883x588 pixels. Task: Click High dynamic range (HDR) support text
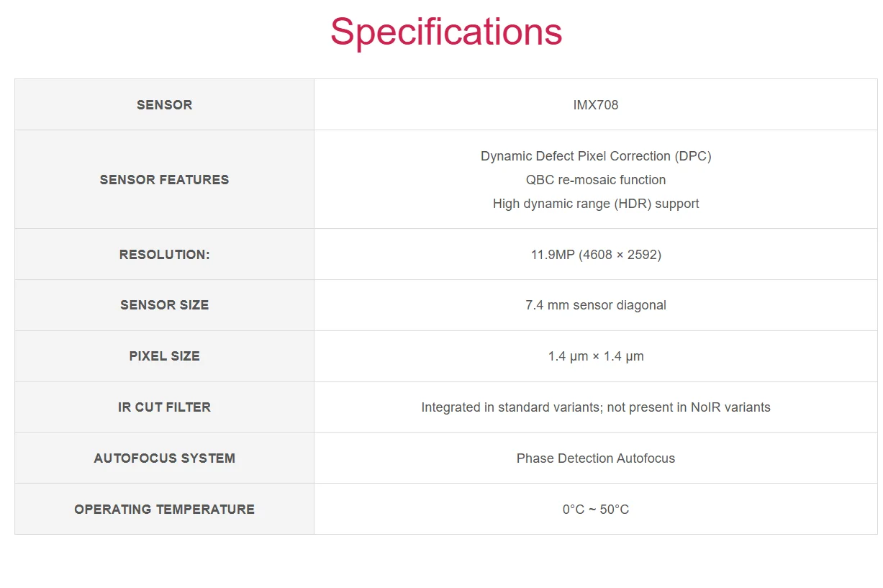tap(596, 204)
